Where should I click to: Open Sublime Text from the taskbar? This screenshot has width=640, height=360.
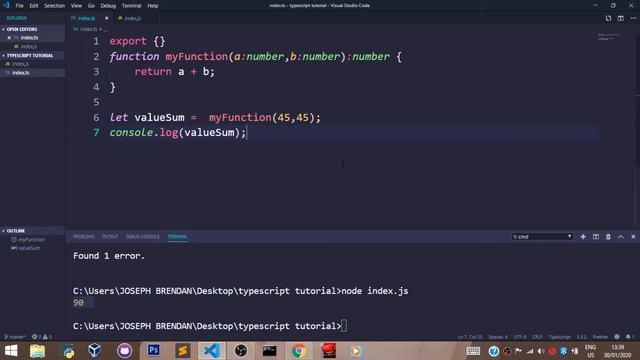click(x=182, y=351)
